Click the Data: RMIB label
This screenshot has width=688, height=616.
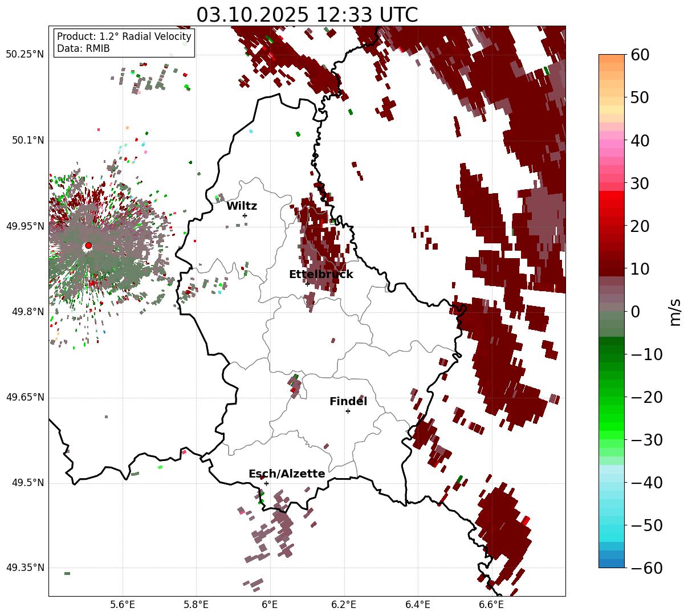coord(83,49)
